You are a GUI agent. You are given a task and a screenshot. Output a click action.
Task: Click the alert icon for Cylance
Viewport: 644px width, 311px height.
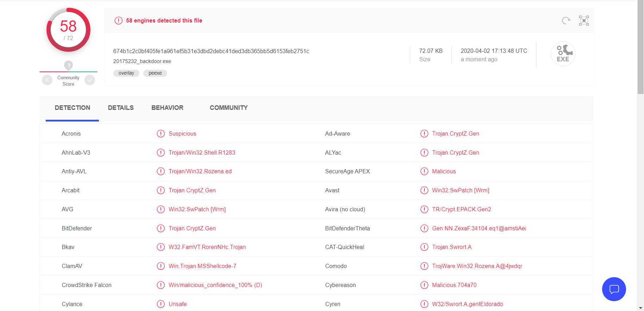pos(160,304)
